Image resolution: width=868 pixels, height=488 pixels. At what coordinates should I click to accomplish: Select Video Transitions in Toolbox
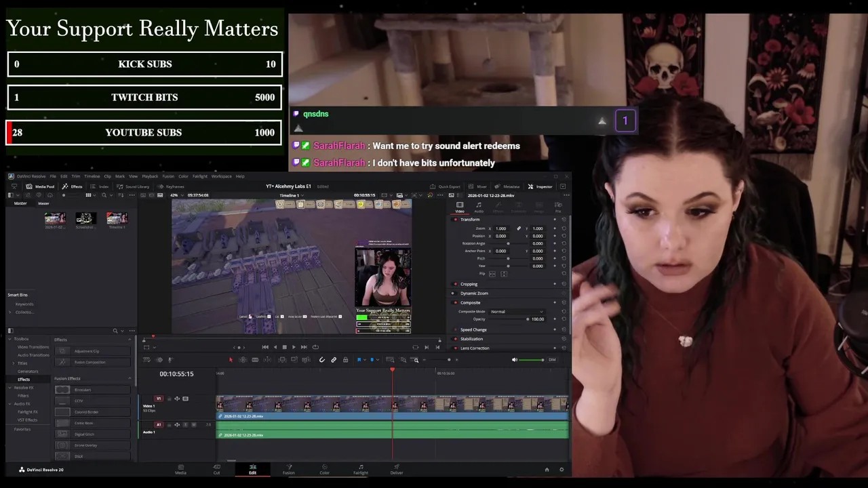tap(33, 347)
